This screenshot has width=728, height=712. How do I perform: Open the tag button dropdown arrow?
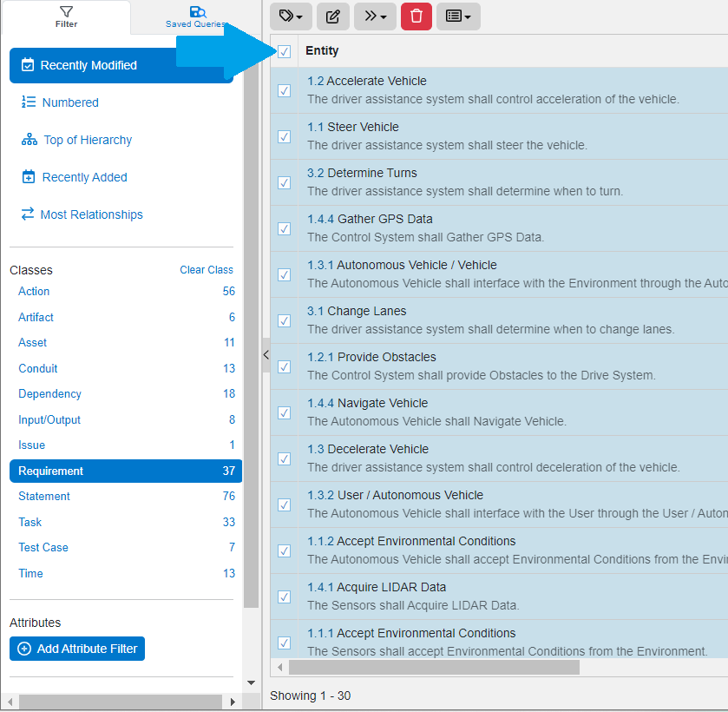(300, 16)
